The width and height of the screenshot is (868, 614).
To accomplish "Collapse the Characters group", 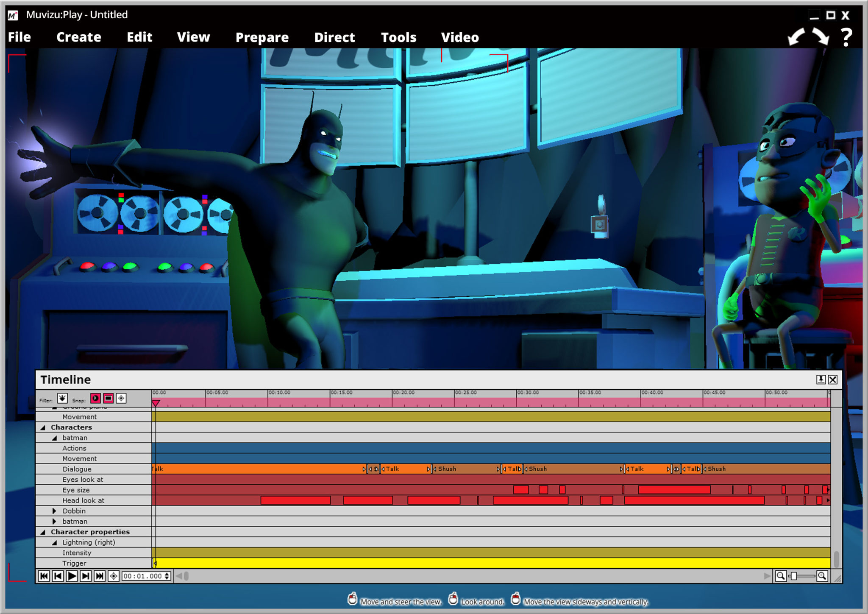I will pos(43,427).
